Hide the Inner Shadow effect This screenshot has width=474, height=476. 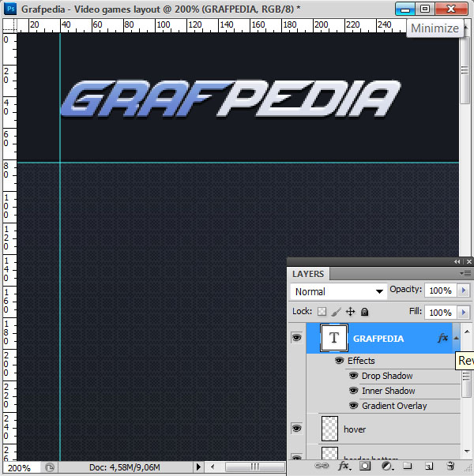(353, 391)
